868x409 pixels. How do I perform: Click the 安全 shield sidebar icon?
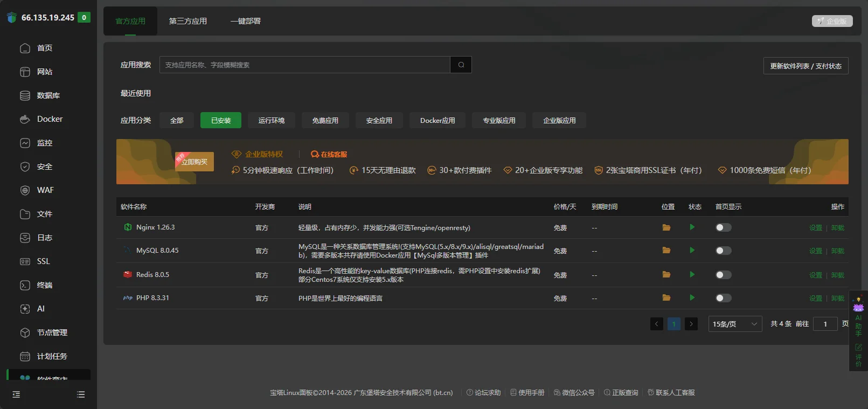pyautogui.click(x=25, y=167)
